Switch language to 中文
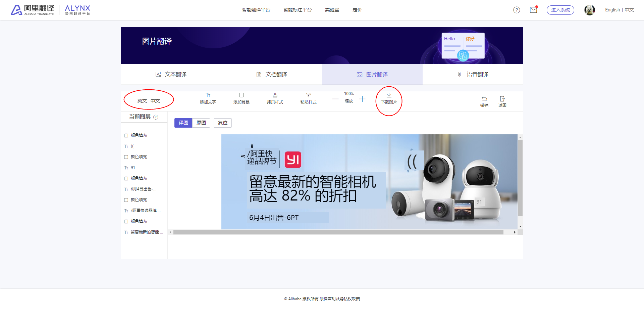 (629, 10)
